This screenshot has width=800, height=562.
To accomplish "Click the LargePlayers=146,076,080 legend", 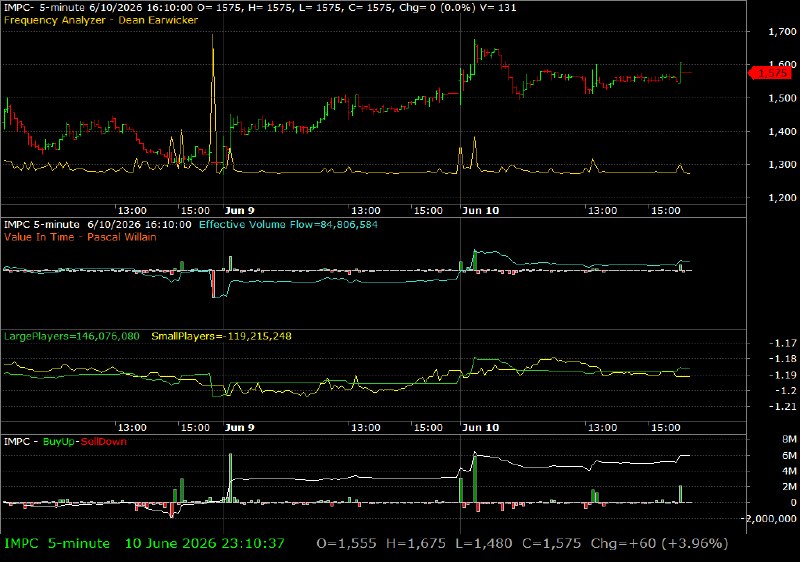I will pyautogui.click(x=71, y=336).
